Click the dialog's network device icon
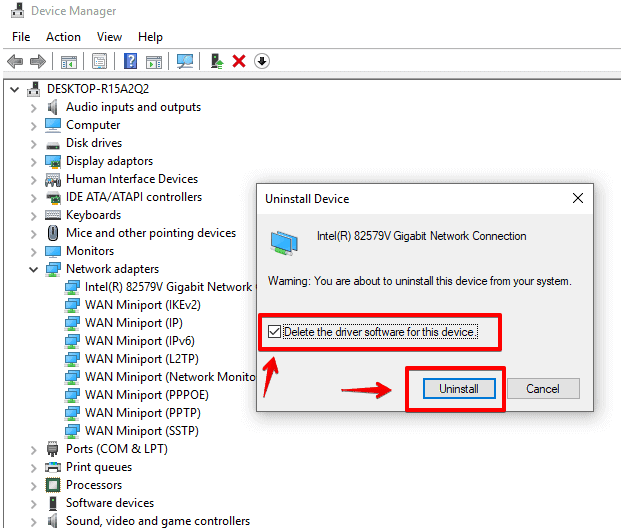 point(284,243)
